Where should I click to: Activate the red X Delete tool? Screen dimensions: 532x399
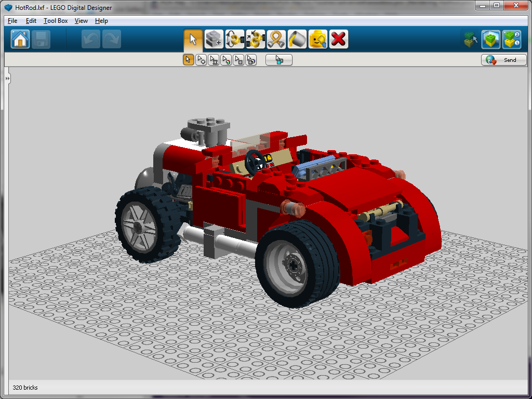(x=338, y=38)
